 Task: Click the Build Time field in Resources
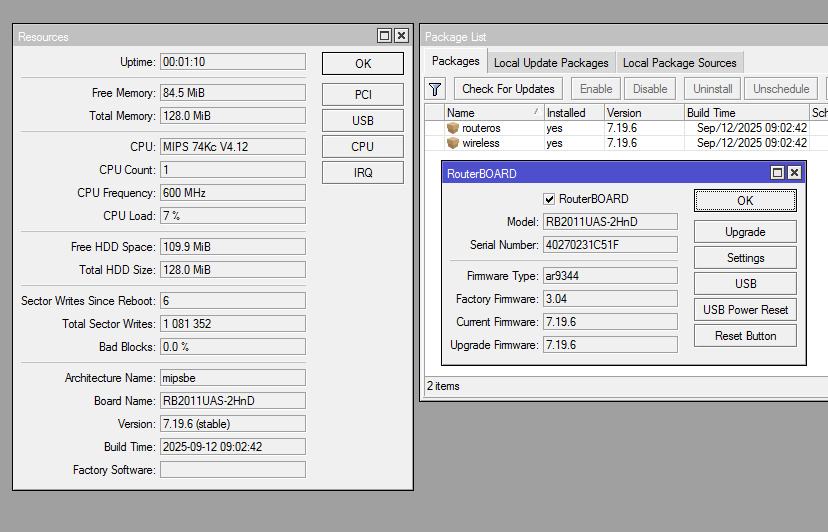coord(233,446)
